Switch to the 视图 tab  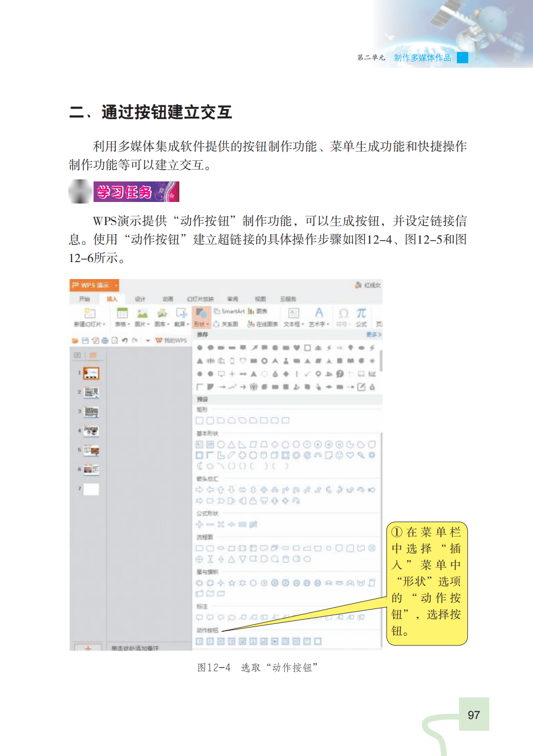click(x=260, y=299)
